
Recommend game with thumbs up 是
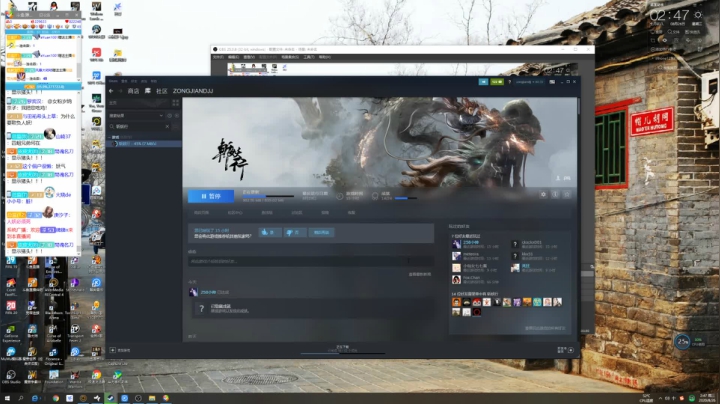point(270,232)
